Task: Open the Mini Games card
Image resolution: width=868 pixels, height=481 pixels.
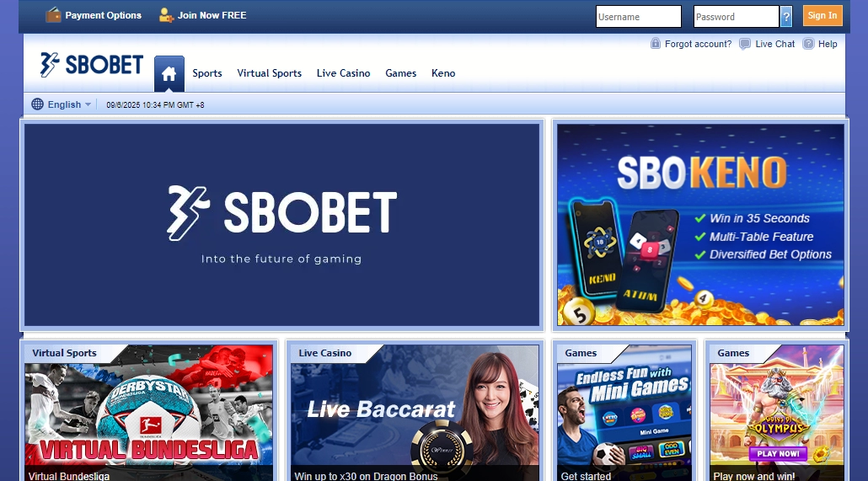Action: 624,413
